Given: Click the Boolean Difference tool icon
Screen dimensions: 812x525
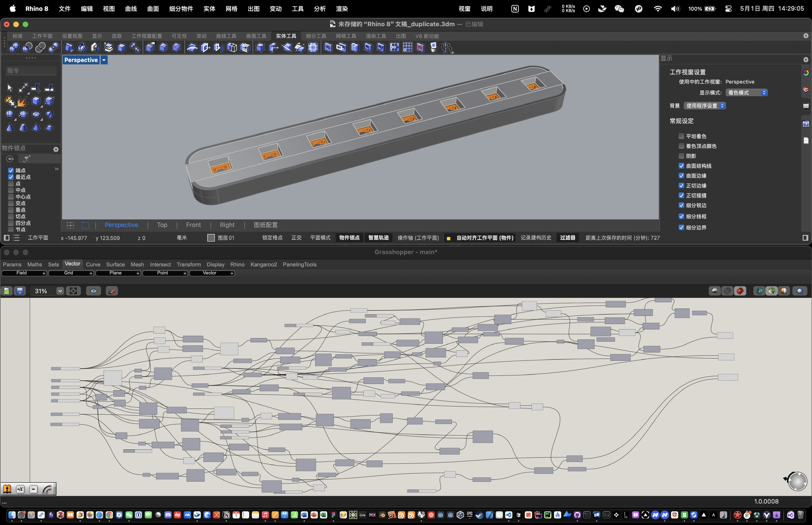Looking at the screenshot, I should point(27,47).
